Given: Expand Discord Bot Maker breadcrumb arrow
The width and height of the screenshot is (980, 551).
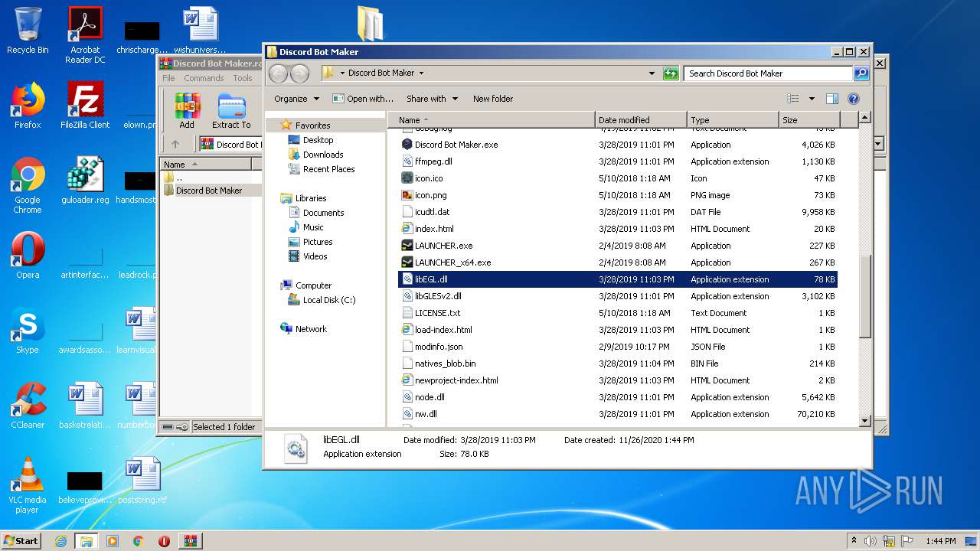Looking at the screenshot, I should 421,73.
